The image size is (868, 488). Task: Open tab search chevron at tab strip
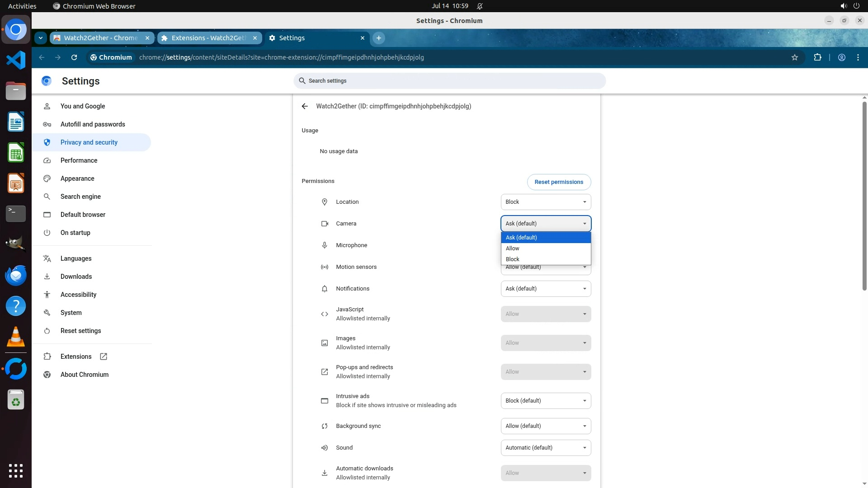tap(41, 38)
